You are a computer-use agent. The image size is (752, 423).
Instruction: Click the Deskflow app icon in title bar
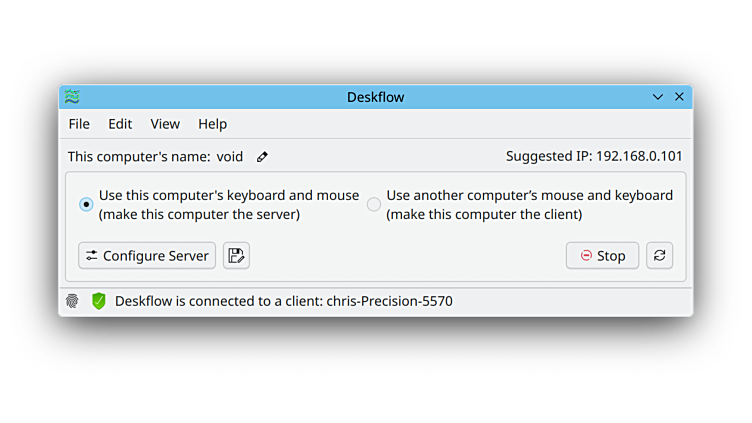(x=72, y=97)
